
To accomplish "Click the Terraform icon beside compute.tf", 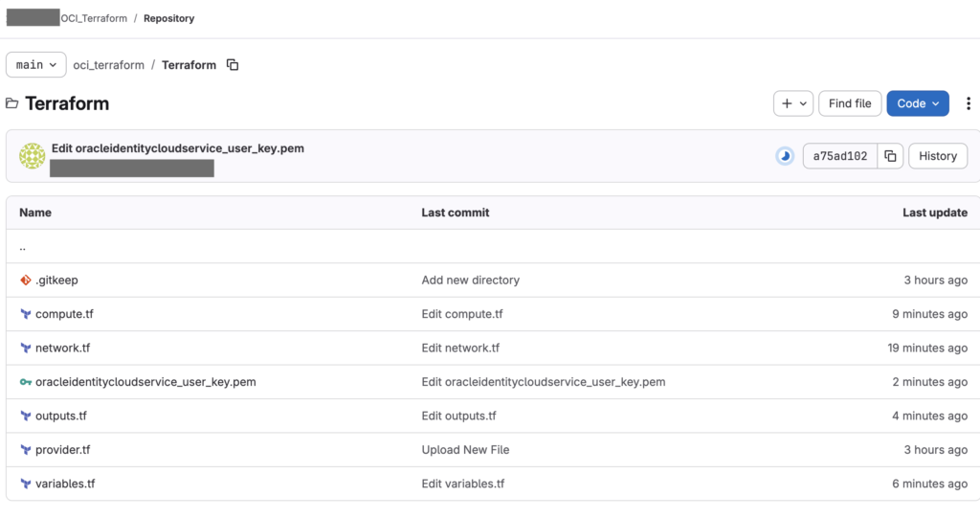I will [x=26, y=314].
